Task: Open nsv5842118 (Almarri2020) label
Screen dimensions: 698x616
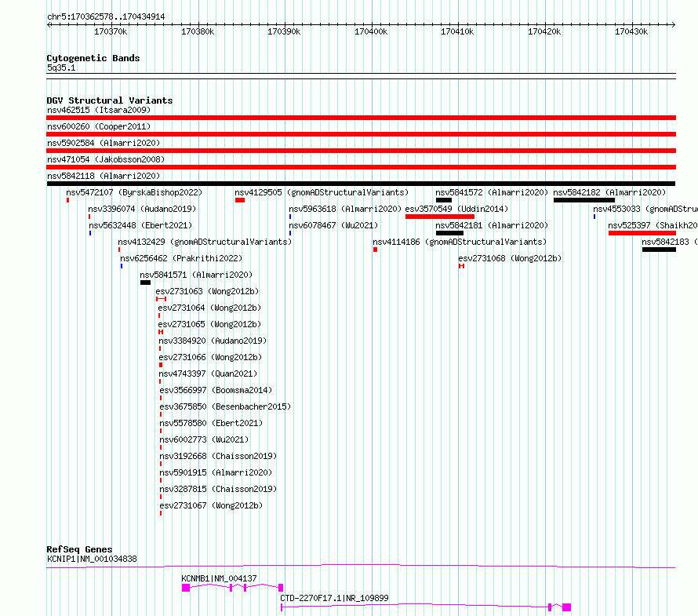Action: [104, 176]
